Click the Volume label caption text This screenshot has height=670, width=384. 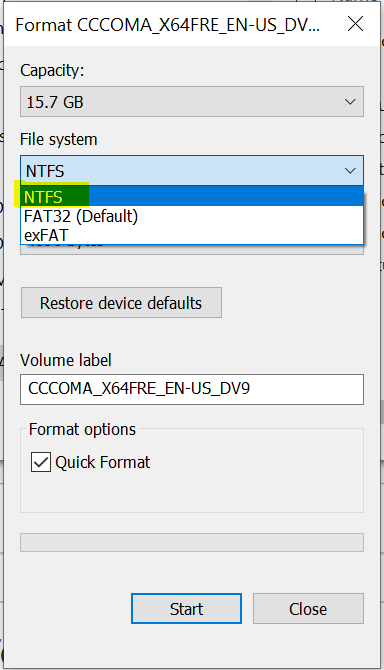click(x=66, y=360)
